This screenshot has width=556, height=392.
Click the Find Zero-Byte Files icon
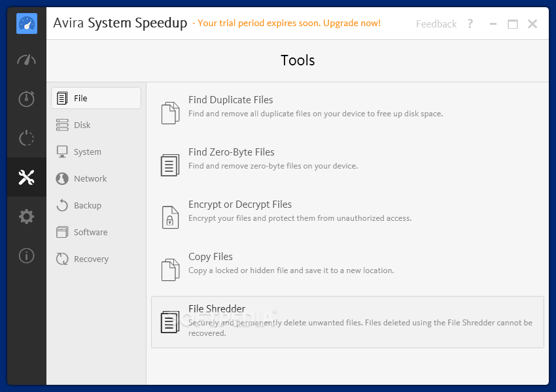[x=170, y=165]
